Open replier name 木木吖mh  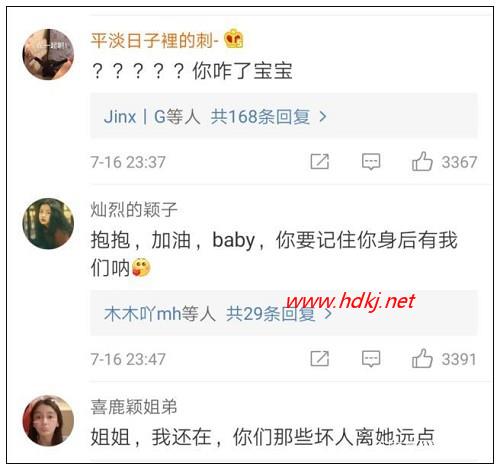point(143,314)
